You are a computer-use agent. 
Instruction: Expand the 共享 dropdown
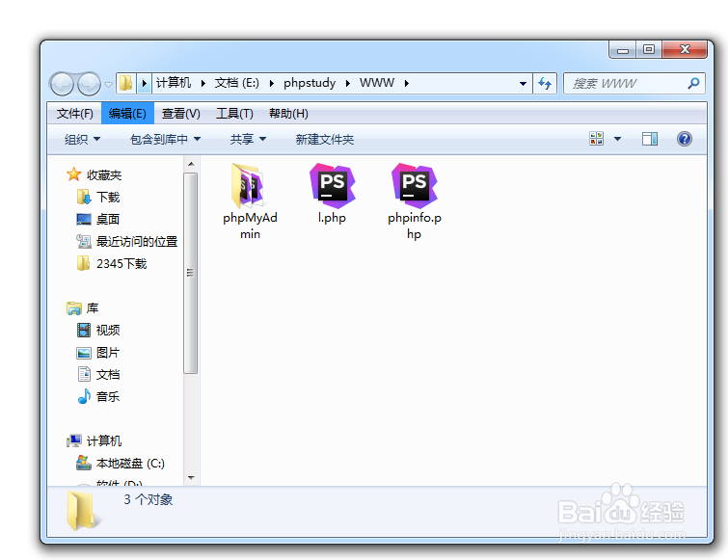coord(248,139)
